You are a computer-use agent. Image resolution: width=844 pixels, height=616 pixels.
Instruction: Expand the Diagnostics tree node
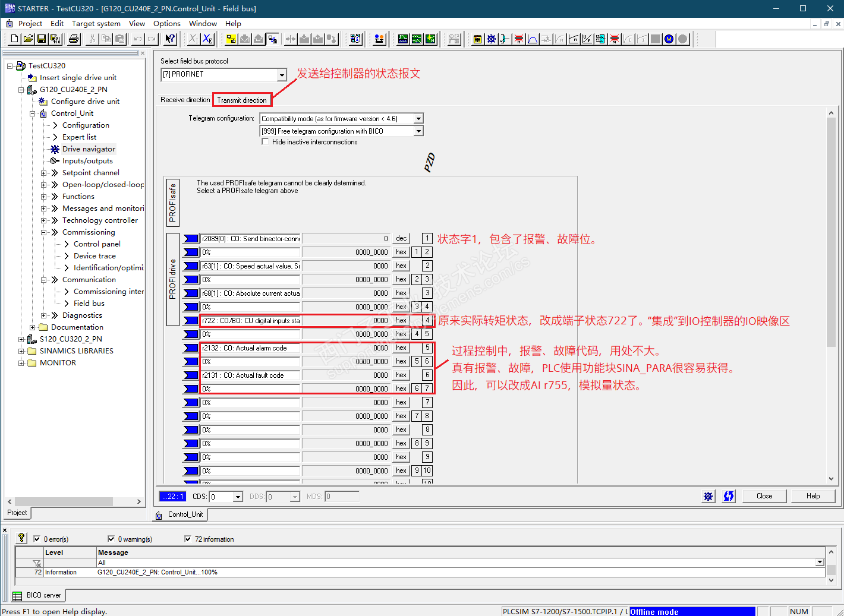44,315
